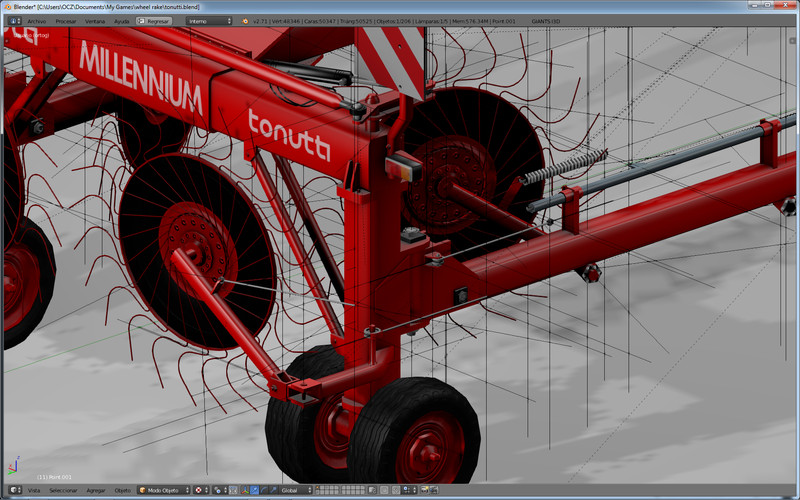Toggle the 3D axis manipulator widget
This screenshot has height=500, width=800.
click(245, 491)
